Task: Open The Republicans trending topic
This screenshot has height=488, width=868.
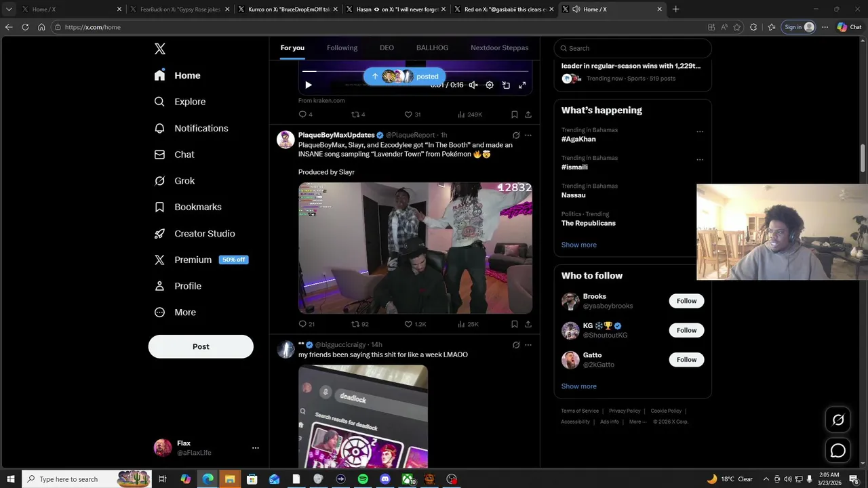Action: click(589, 223)
